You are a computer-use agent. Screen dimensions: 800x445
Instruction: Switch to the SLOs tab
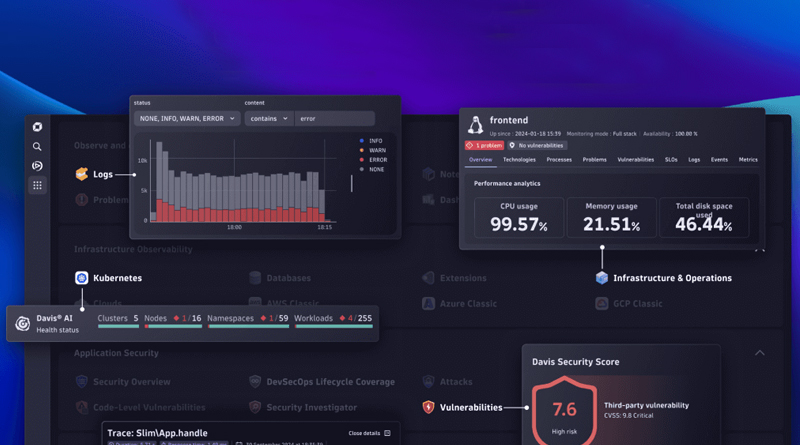671,160
